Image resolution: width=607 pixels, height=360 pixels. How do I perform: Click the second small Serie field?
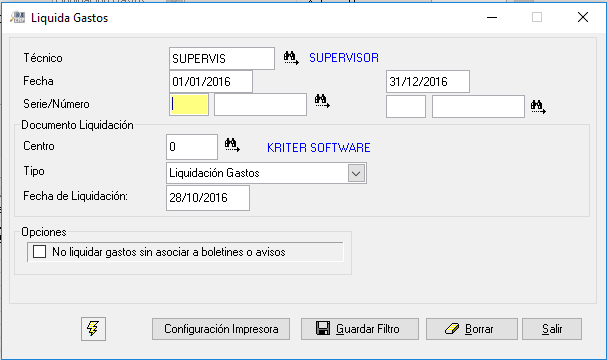406,106
